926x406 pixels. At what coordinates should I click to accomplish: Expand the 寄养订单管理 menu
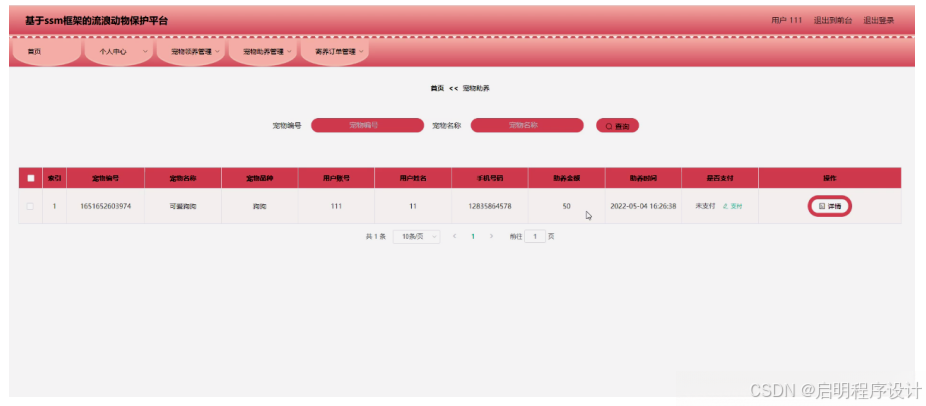click(x=335, y=51)
